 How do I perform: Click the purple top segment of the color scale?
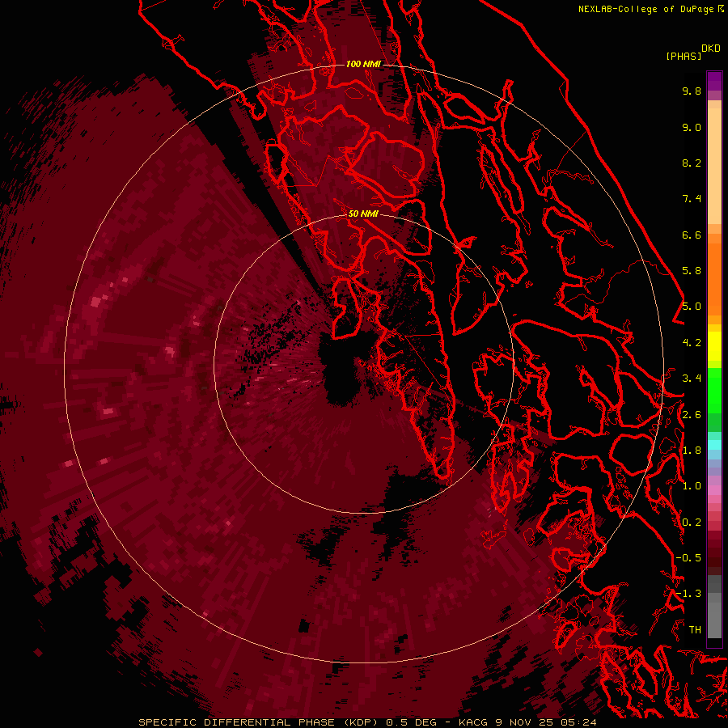(714, 81)
